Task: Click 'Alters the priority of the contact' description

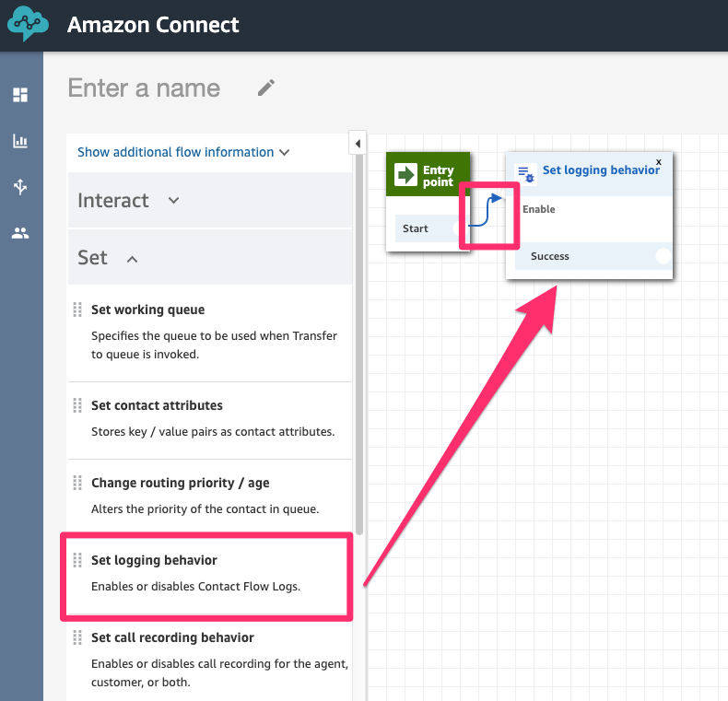Action: 205,509
